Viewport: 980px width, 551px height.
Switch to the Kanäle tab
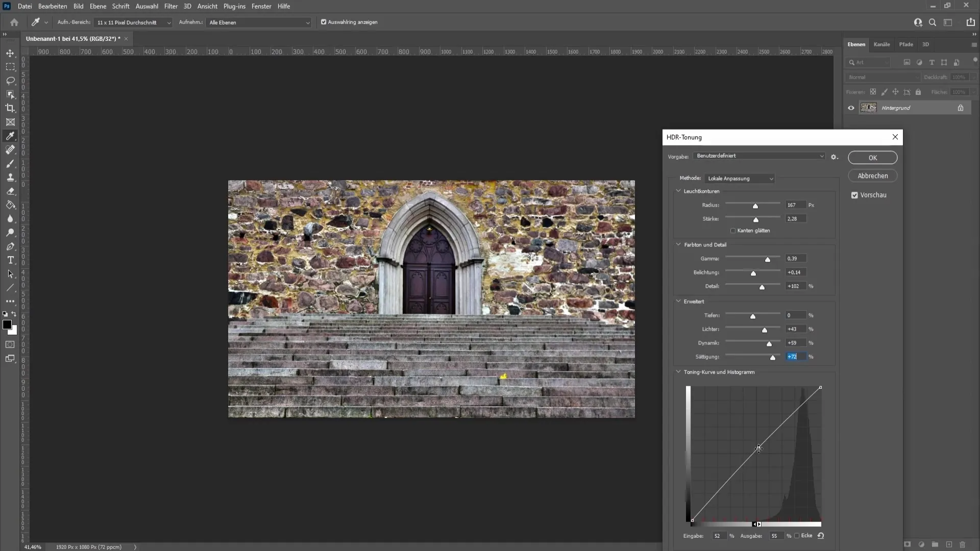881,44
